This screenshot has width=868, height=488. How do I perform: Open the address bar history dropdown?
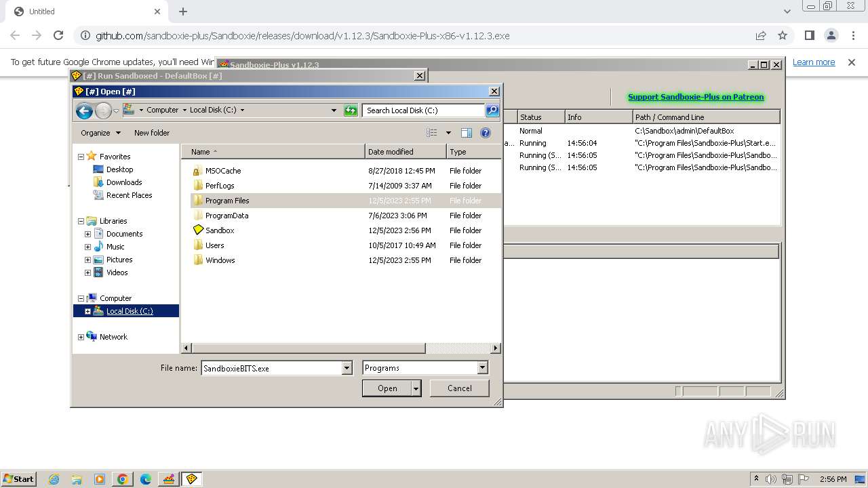click(x=334, y=110)
